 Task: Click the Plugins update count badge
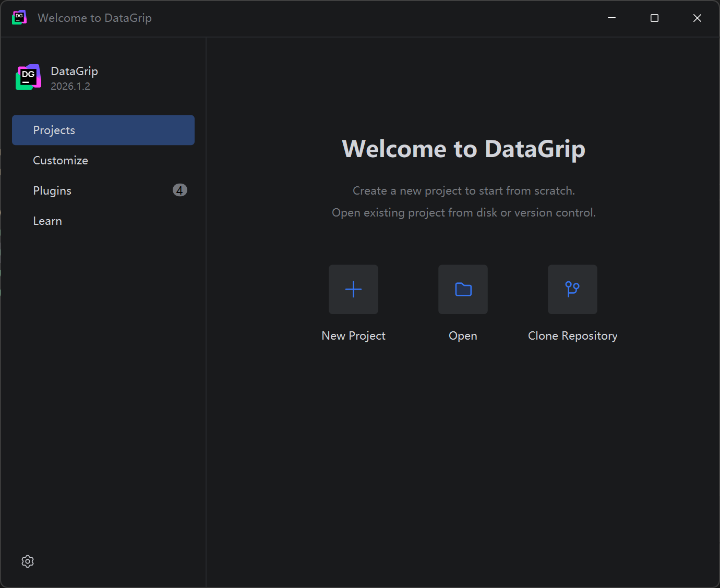click(179, 190)
